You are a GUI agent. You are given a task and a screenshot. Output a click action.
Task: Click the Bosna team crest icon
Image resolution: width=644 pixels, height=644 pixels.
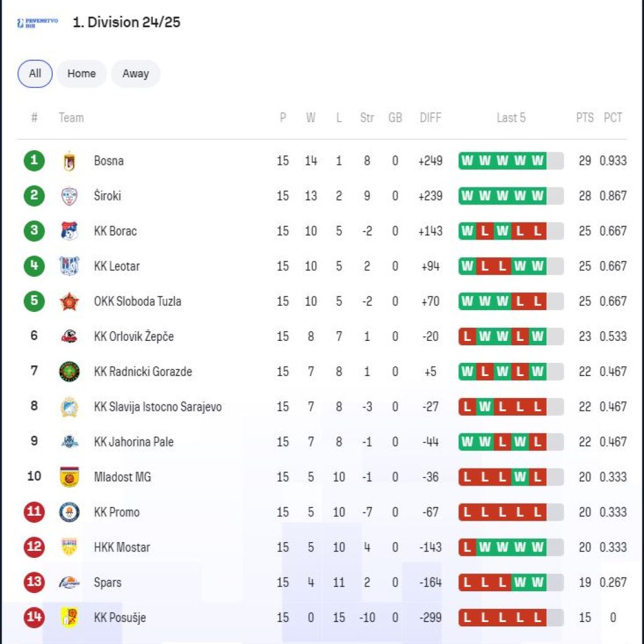click(69, 161)
